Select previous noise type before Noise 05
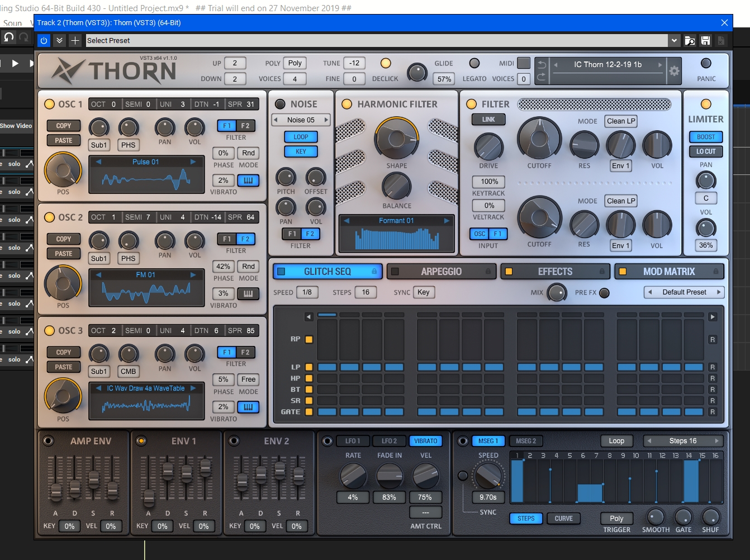The height and width of the screenshot is (560, 750). coord(276,120)
